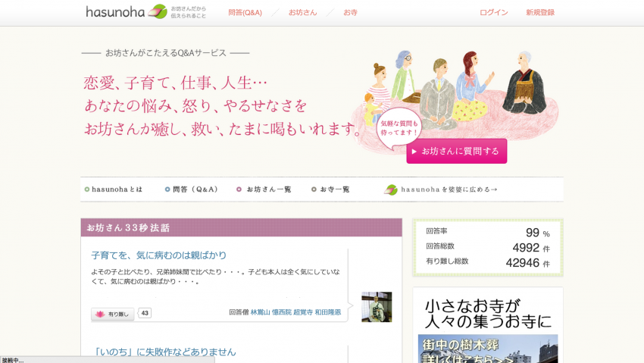The width and height of the screenshot is (644, 363).
Task: Open the 問答(Q&A) item in top navigation
Action: click(245, 12)
